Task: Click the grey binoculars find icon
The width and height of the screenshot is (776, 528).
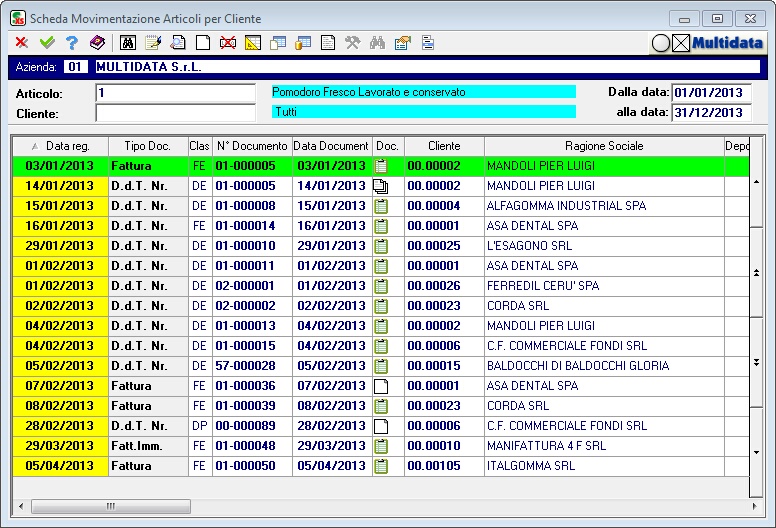Action: pyautogui.click(x=378, y=43)
